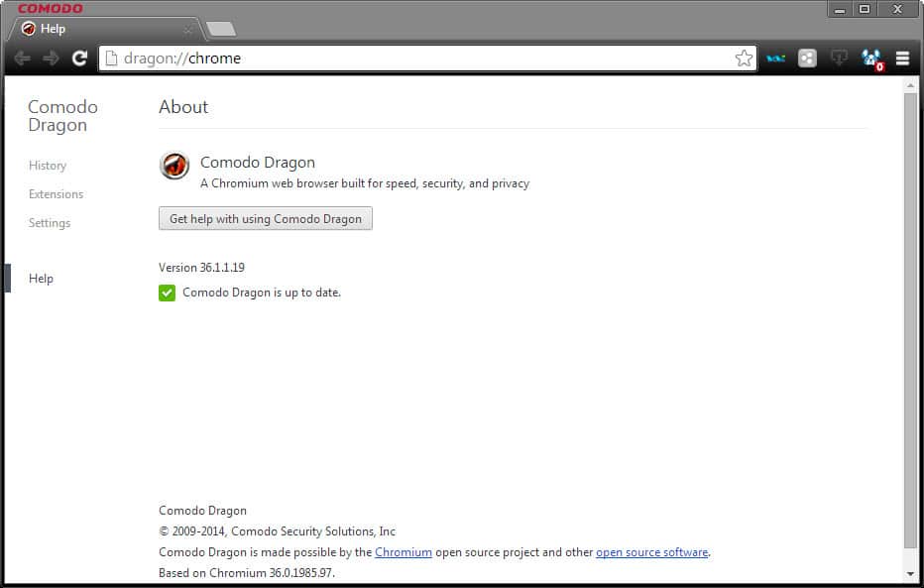Bookmark this page with the star icon
Screen dimensions: 924x588
click(744, 59)
